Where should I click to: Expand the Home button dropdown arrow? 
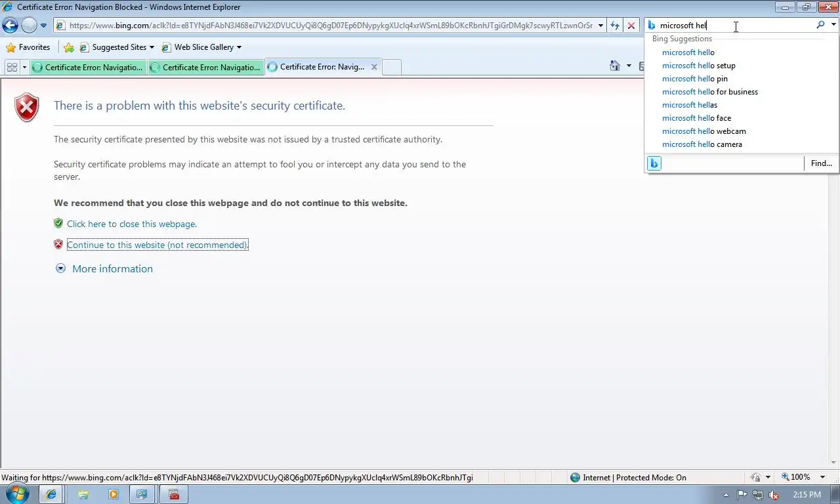629,66
